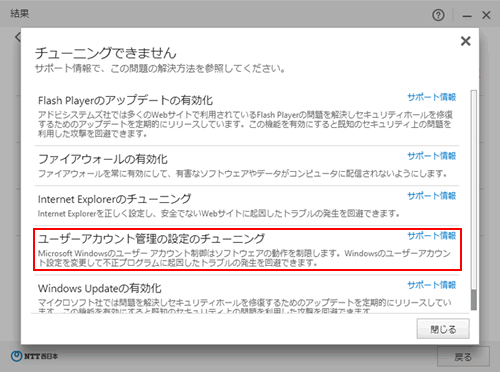Select the Windows Updateの有効化 heading
Screen dimensions: 500x372
(x=100, y=288)
